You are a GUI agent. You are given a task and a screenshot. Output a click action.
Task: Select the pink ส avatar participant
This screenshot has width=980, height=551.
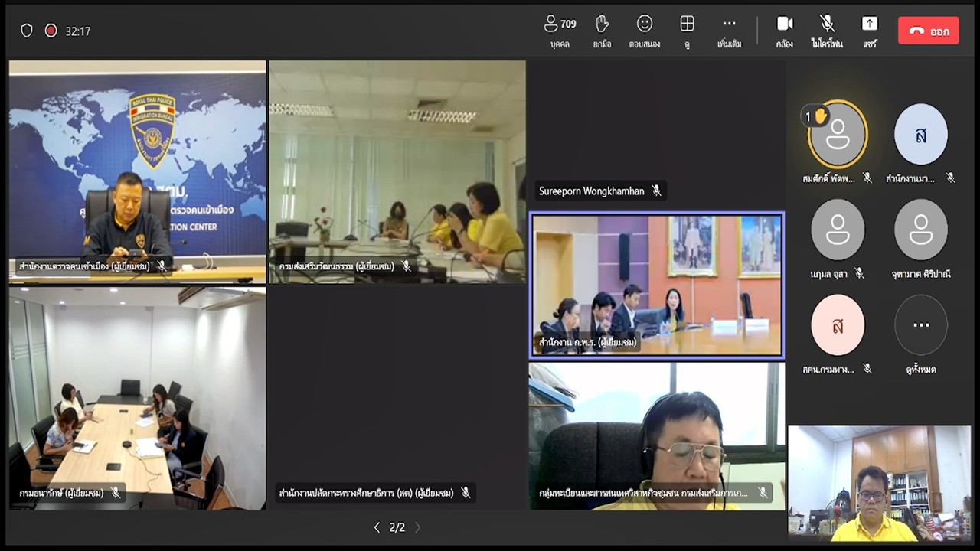[x=838, y=325]
